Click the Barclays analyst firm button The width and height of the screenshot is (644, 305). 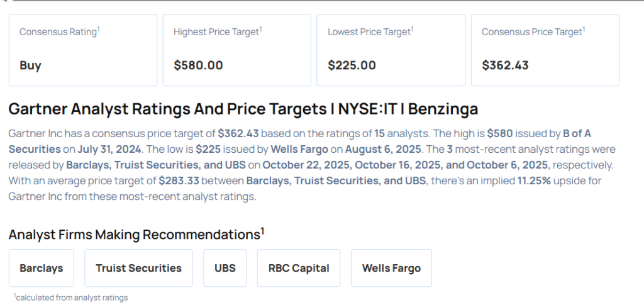[42, 268]
